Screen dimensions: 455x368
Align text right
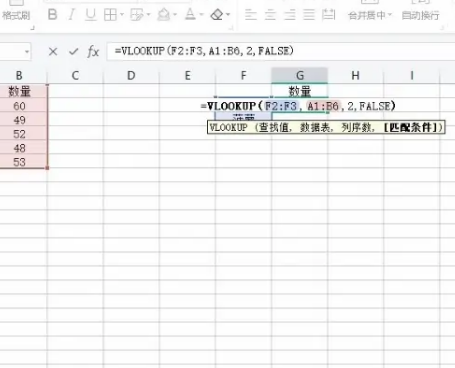pos(289,15)
